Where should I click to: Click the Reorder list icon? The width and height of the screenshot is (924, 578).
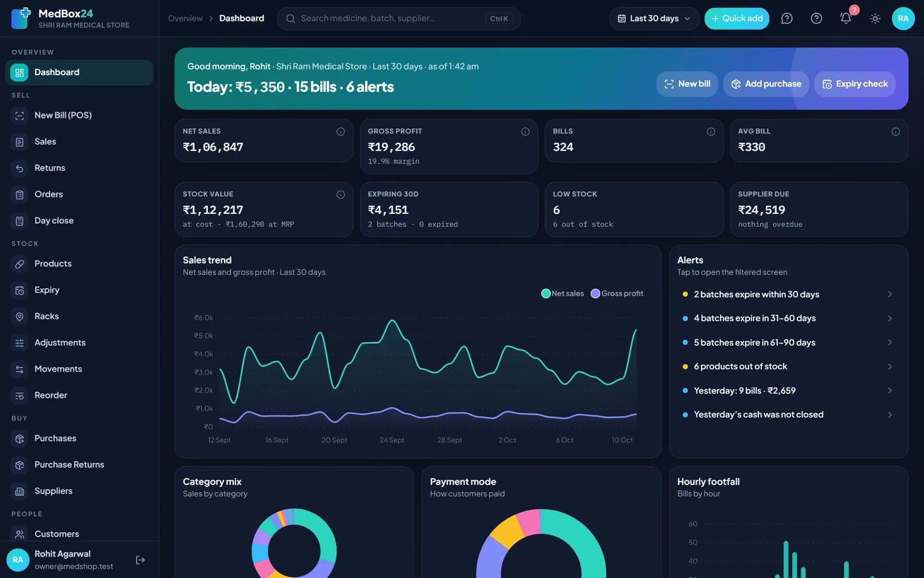[x=19, y=395]
